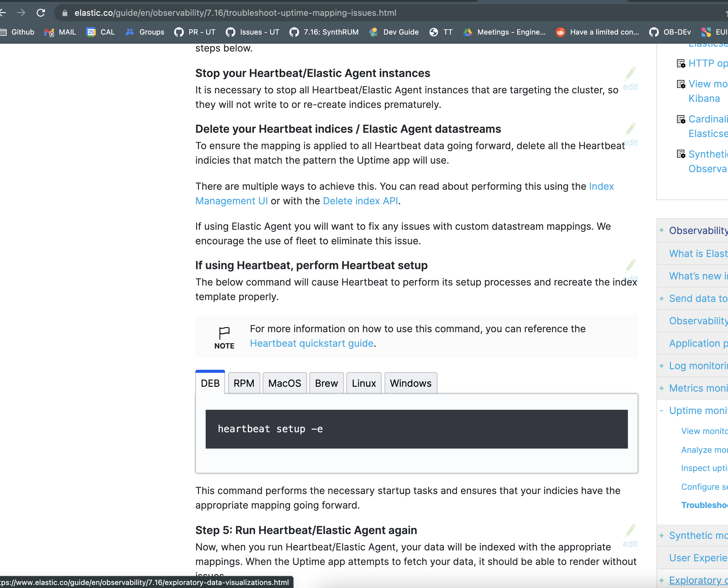Expand the Log monitoring section

[662, 366]
